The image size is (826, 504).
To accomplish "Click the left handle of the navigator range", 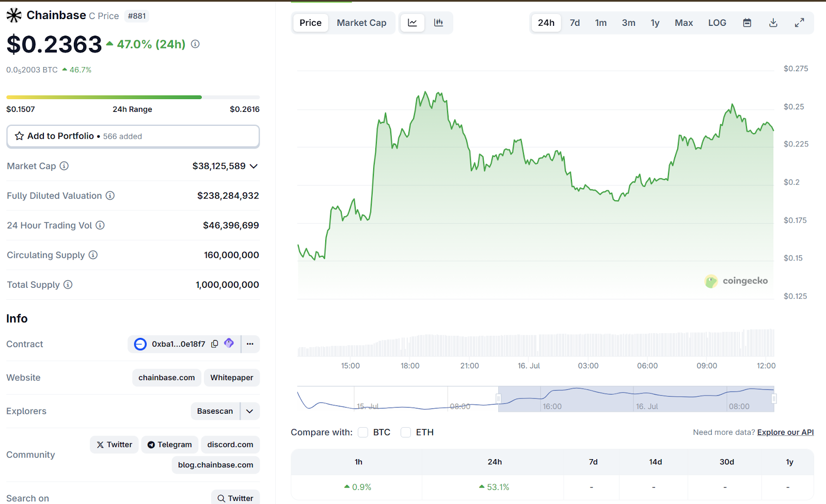I will point(498,399).
